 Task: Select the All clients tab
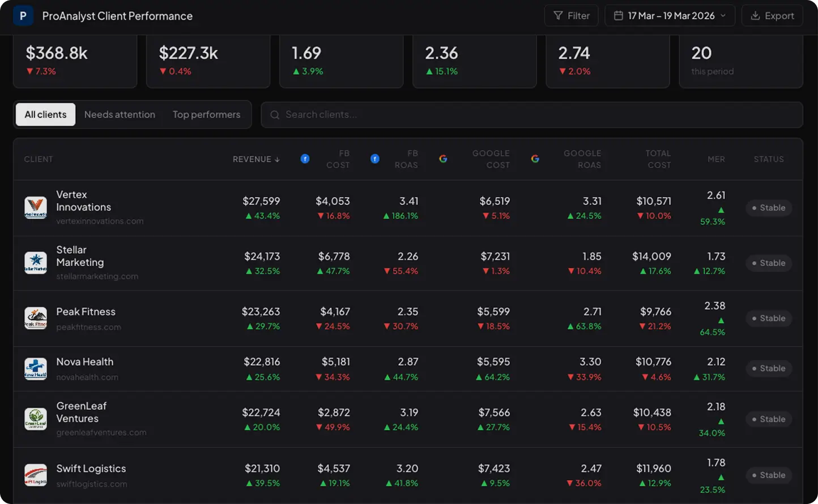pos(45,114)
